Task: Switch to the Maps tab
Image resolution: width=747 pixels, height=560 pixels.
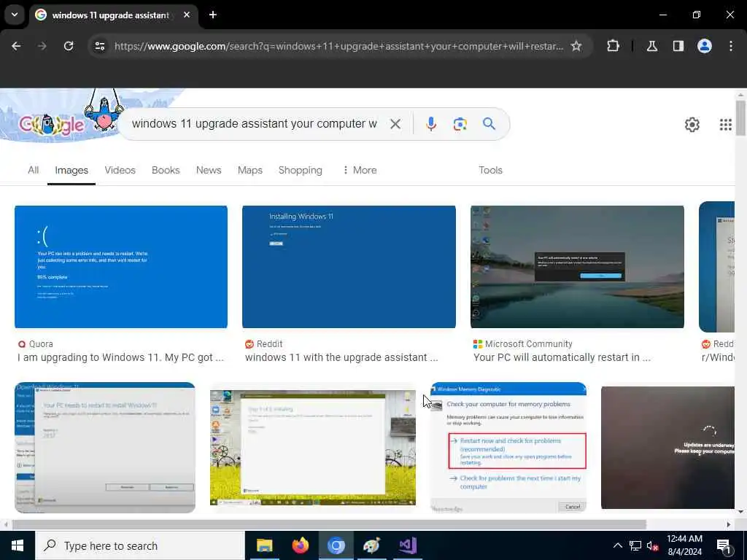Action: (250, 171)
